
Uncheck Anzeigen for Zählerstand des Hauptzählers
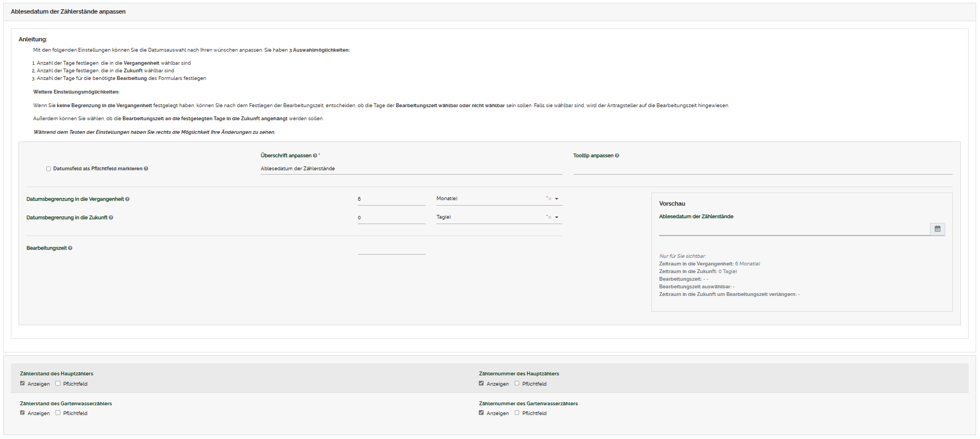coord(22,384)
